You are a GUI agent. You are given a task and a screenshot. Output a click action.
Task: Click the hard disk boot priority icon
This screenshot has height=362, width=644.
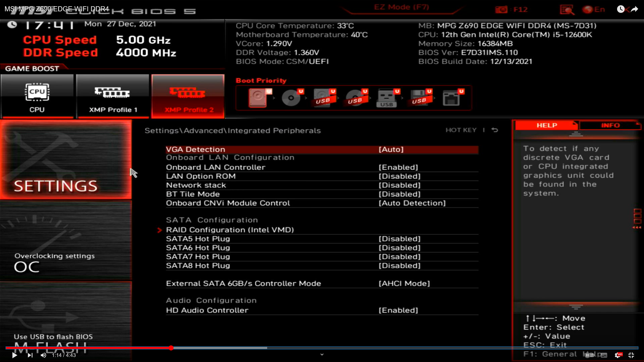(258, 98)
